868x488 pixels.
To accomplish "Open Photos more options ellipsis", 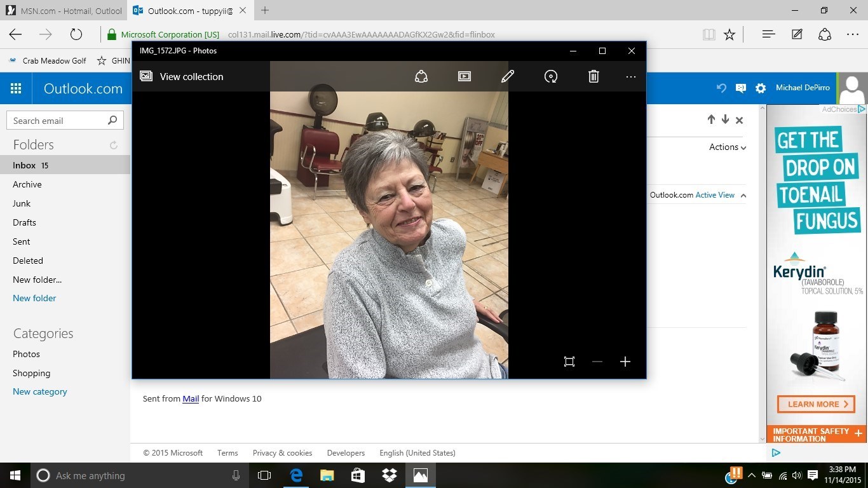I will point(630,77).
